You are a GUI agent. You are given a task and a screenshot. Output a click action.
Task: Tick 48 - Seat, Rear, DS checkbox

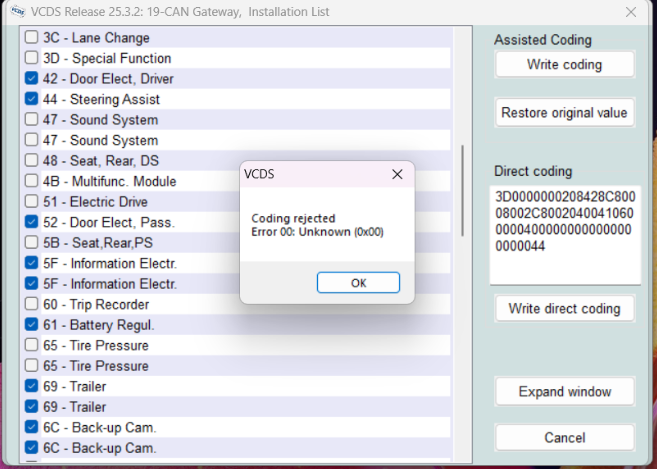(x=32, y=161)
